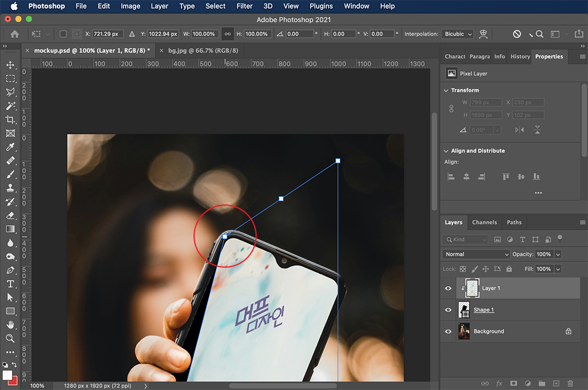Toggle relative positioning triangle between X and Y
588x390 pixels.
tap(132, 34)
